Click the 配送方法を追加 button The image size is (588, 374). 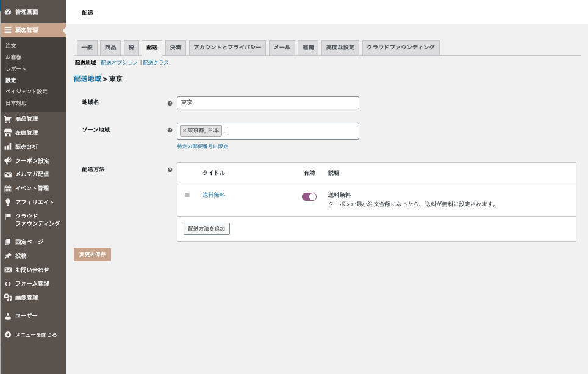(206, 229)
